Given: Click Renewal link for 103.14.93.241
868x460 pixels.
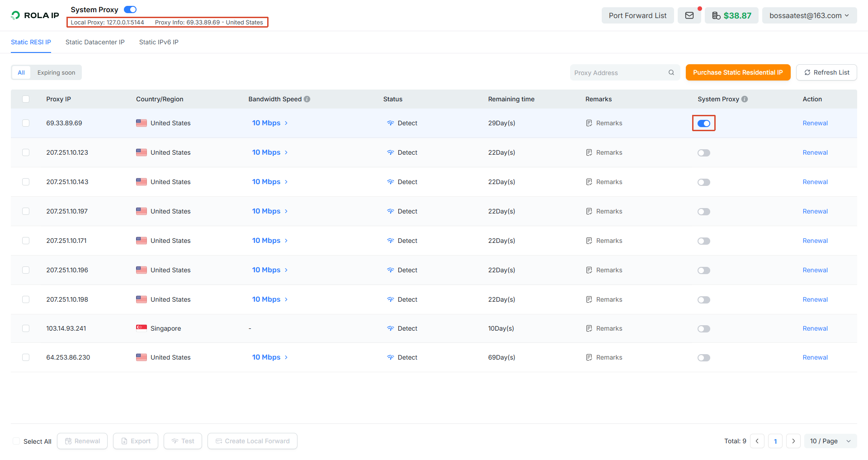Looking at the screenshot, I should [x=815, y=328].
